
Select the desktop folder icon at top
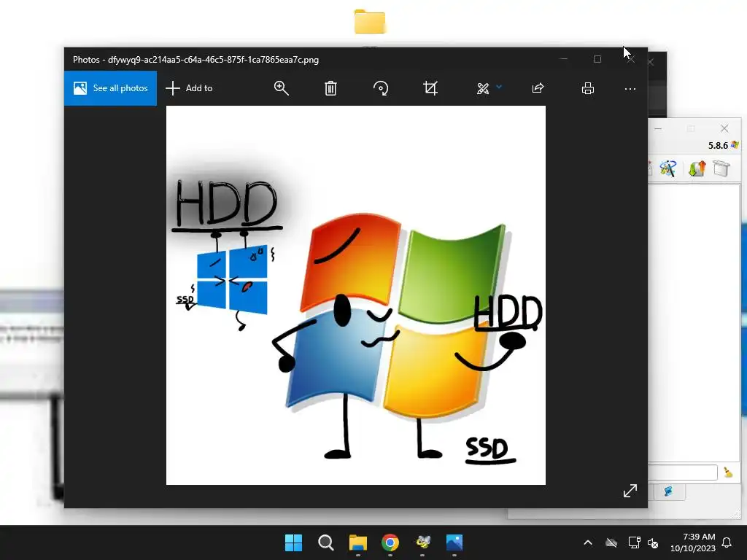pyautogui.click(x=370, y=22)
